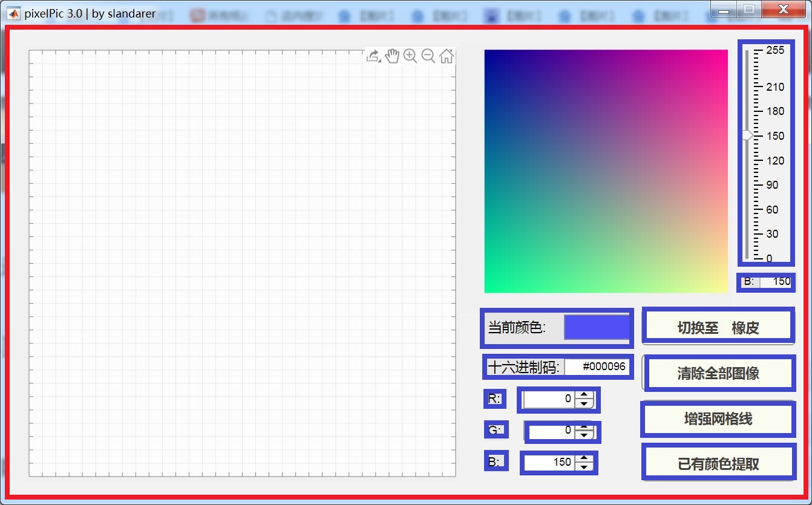Increase the B spinner with the up arrow
The width and height of the screenshot is (812, 505).
[x=584, y=458]
